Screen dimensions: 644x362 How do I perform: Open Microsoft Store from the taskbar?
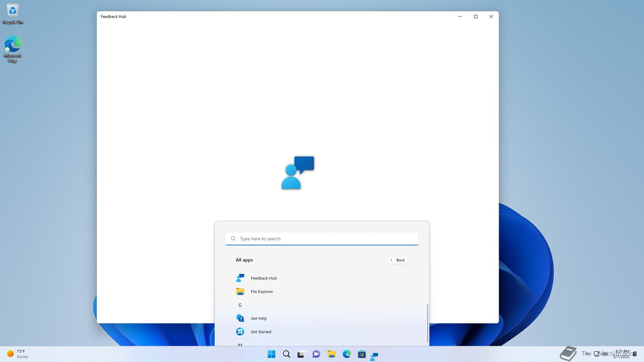coord(362,354)
